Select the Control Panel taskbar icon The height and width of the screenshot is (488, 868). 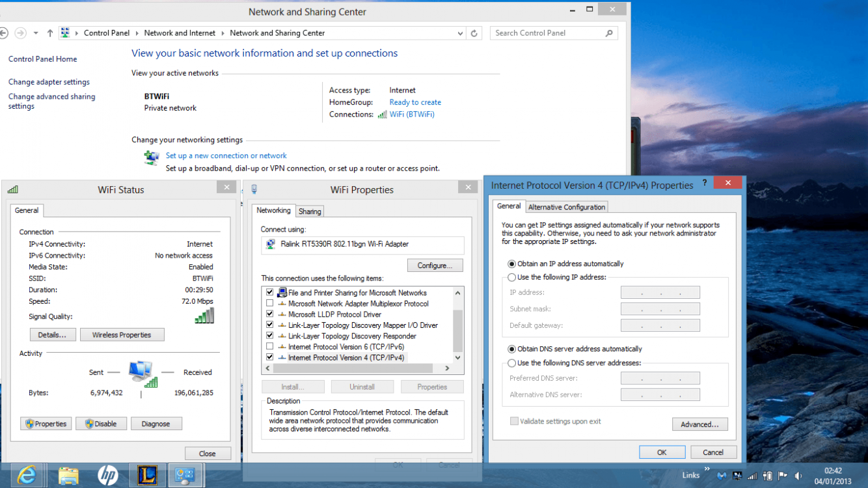tap(185, 476)
